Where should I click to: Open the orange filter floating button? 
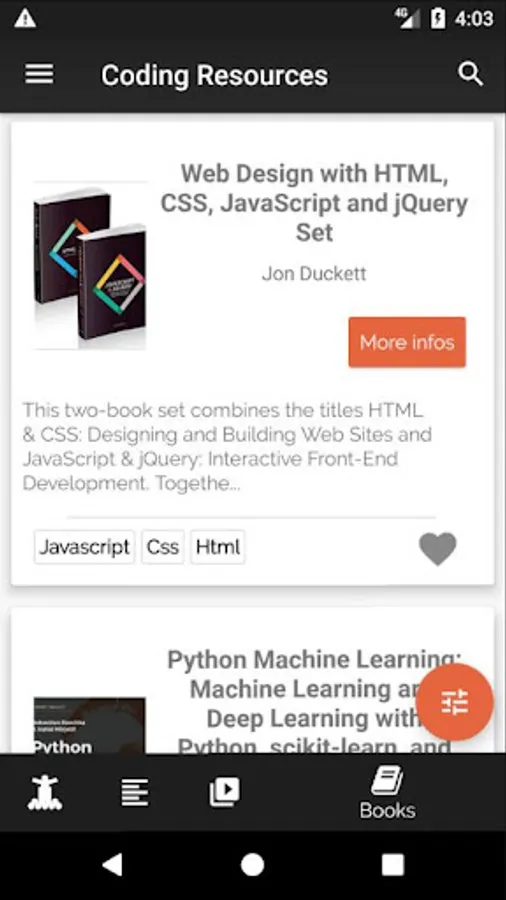point(454,702)
